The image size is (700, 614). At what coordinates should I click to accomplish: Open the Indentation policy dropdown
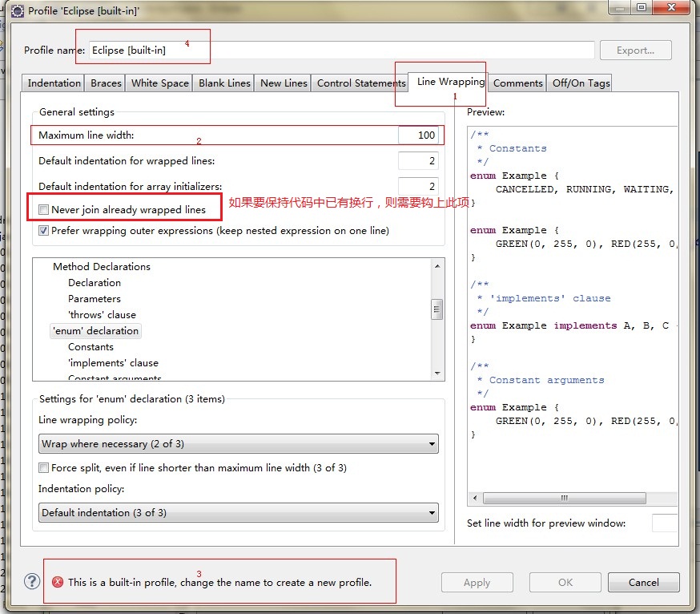pyautogui.click(x=239, y=512)
